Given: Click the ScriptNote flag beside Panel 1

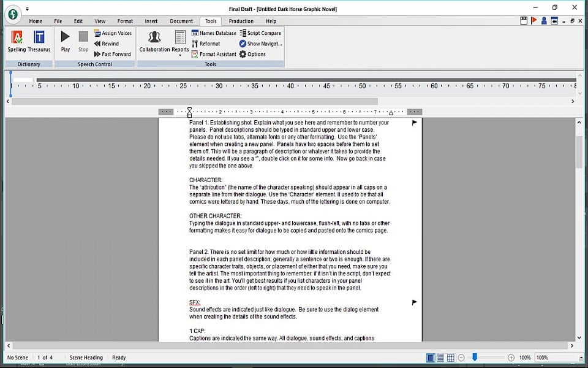Looking at the screenshot, I should tap(415, 123).
